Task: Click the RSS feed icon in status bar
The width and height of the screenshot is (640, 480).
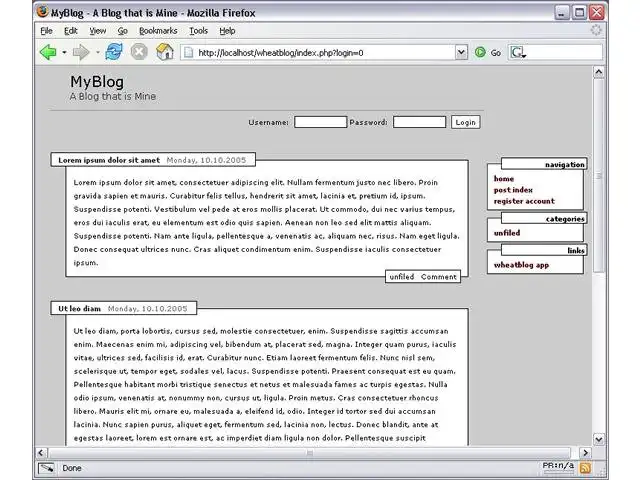Action: pyautogui.click(x=585, y=468)
